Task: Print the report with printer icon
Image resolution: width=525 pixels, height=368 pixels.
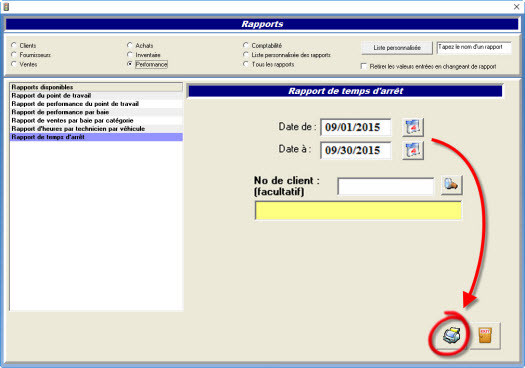Action: tap(451, 336)
